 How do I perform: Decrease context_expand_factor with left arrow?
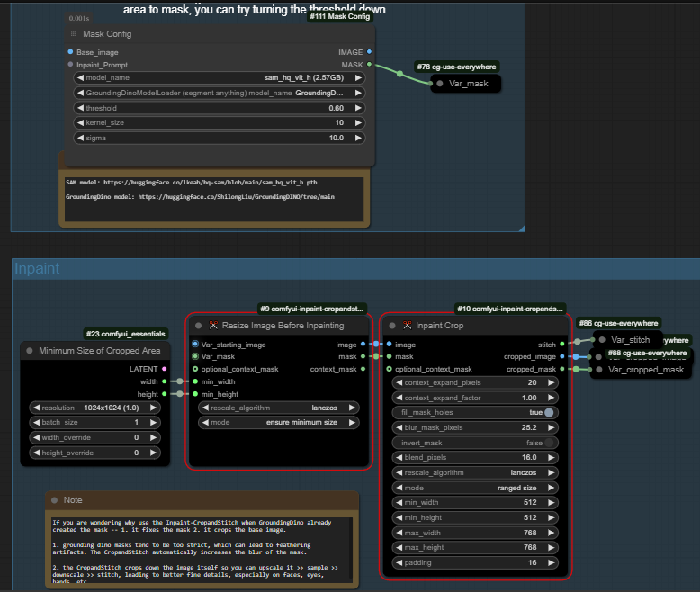pyautogui.click(x=399, y=398)
